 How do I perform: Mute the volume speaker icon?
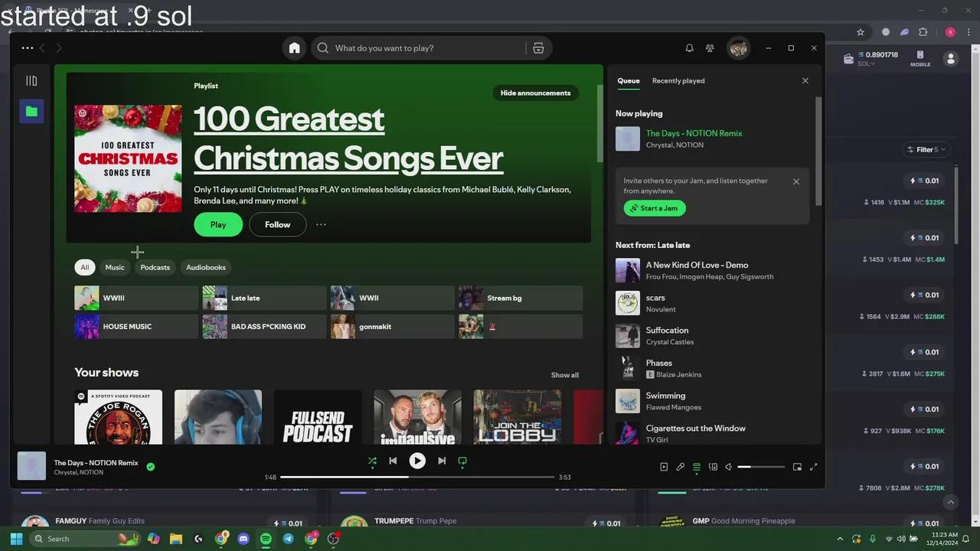[x=729, y=467]
